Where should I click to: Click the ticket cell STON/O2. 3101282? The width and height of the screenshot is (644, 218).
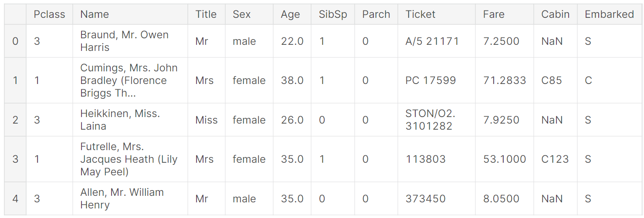[429, 120]
